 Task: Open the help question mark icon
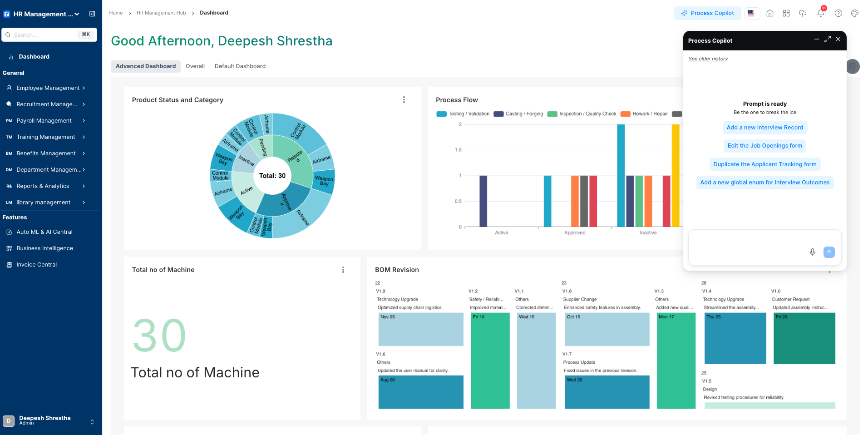tap(838, 13)
